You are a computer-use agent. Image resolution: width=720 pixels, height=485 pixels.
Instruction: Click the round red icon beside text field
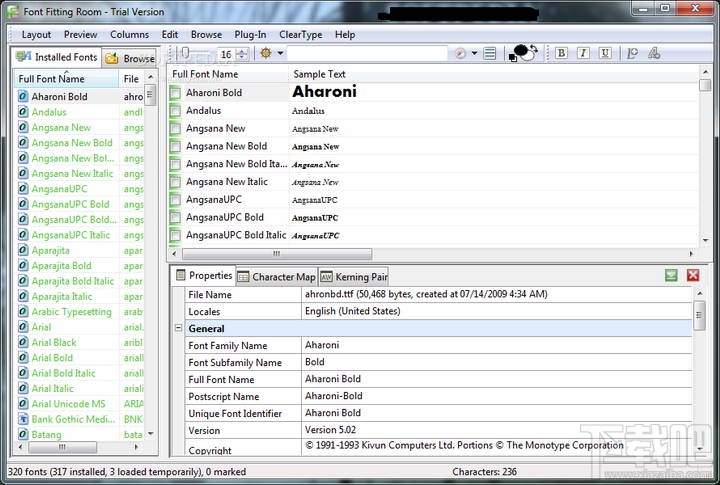460,54
